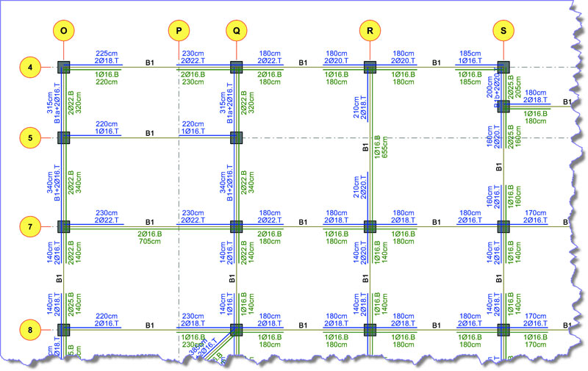The height and width of the screenshot is (371, 588).
Task: Click grid axis bubble Q
Action: pos(236,31)
